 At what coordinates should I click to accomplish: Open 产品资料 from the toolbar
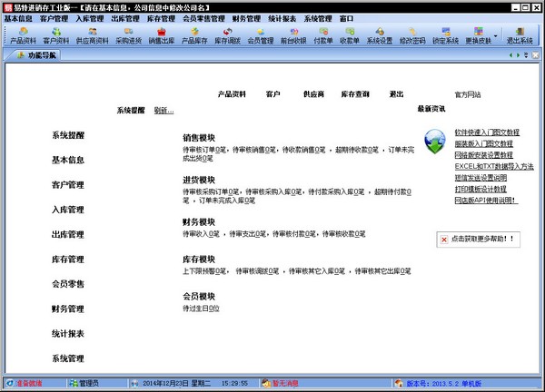[23, 35]
